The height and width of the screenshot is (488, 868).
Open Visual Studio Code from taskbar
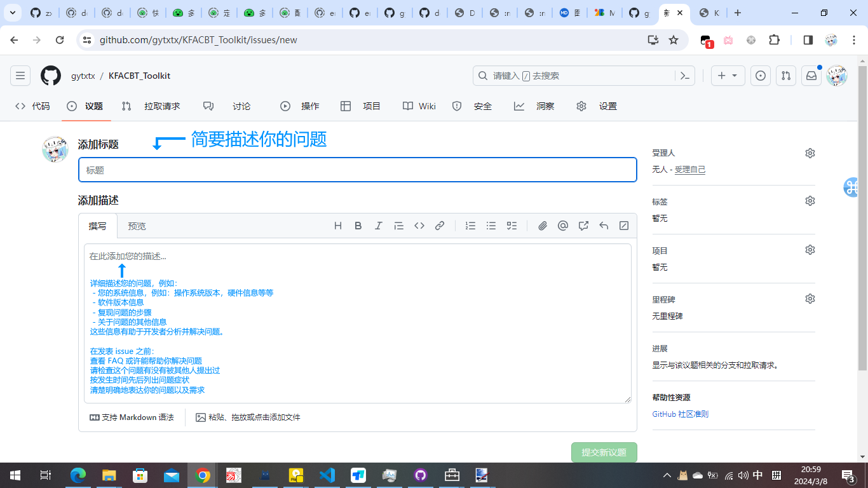click(x=327, y=475)
